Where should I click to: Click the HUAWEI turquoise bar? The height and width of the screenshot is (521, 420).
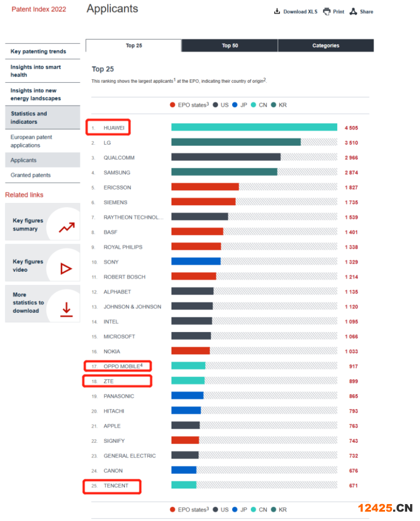click(x=254, y=128)
